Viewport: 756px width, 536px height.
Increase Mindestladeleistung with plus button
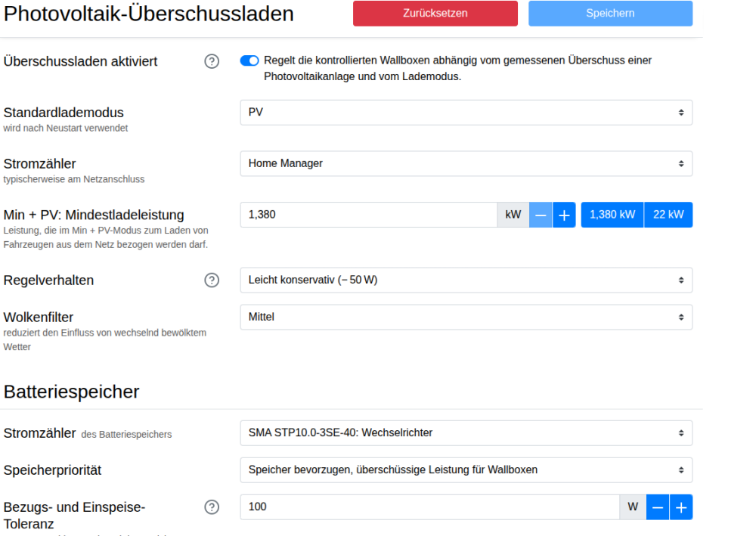pos(564,215)
